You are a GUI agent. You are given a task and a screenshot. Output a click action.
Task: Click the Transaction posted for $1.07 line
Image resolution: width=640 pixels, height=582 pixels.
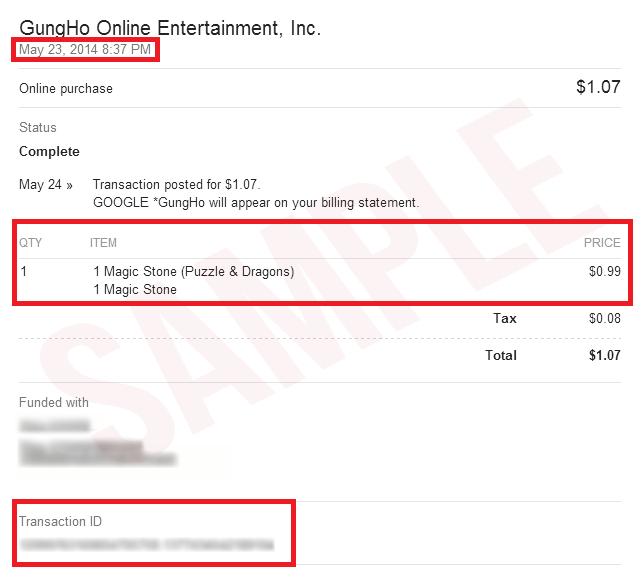[x=176, y=184]
